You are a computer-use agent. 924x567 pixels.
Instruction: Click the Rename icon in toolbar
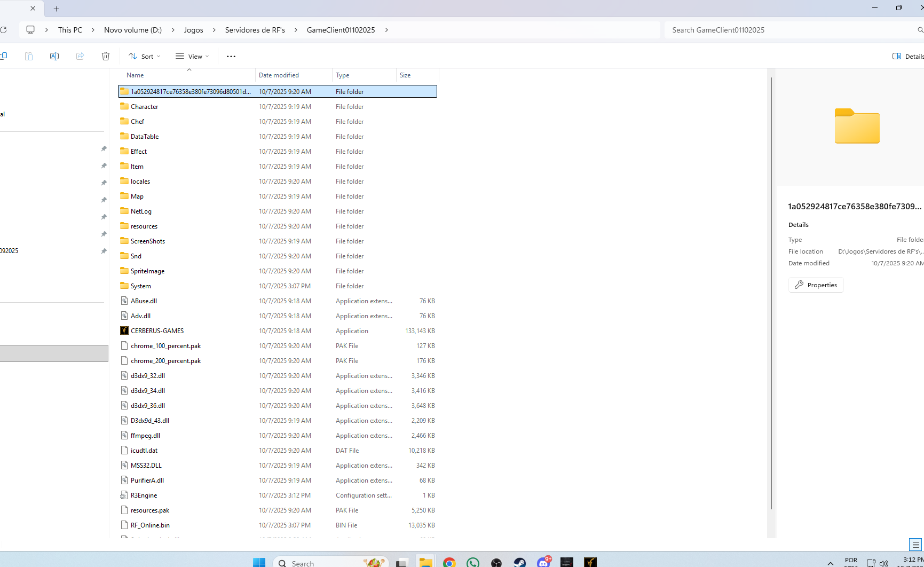pyautogui.click(x=54, y=56)
